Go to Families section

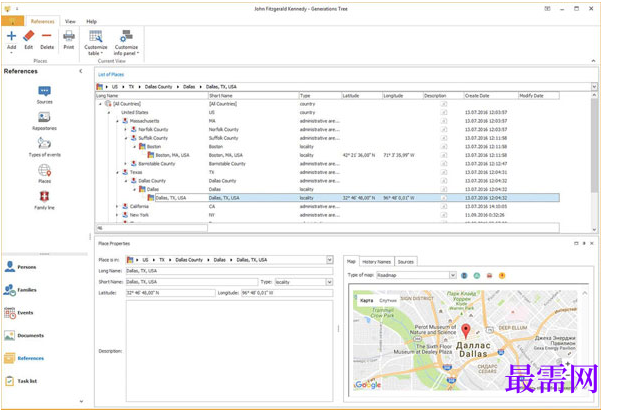point(20,290)
